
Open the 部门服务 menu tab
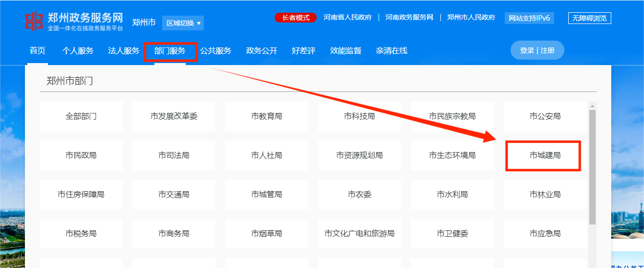click(170, 51)
